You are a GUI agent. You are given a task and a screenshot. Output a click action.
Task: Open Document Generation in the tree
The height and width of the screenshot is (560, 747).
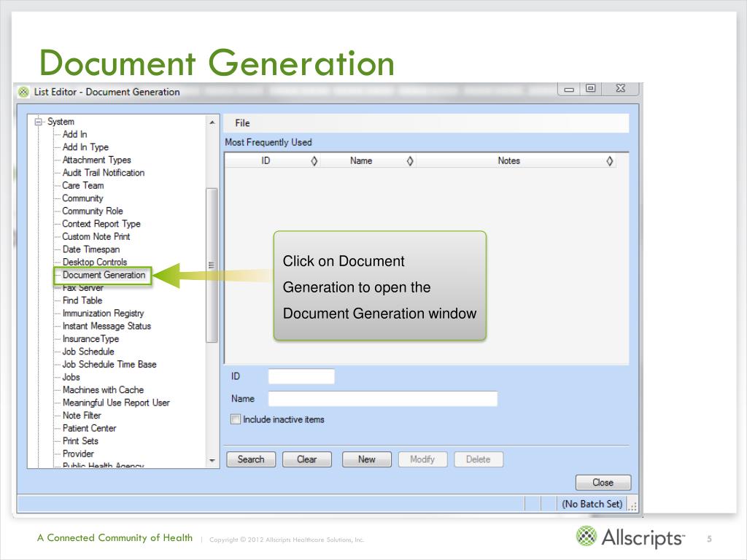[104, 275]
